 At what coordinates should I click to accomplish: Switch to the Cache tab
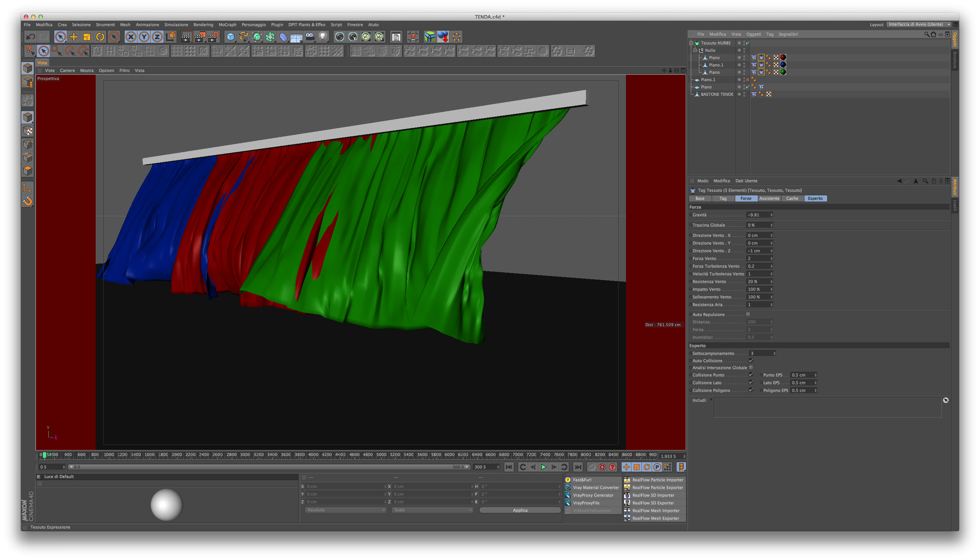tap(792, 199)
